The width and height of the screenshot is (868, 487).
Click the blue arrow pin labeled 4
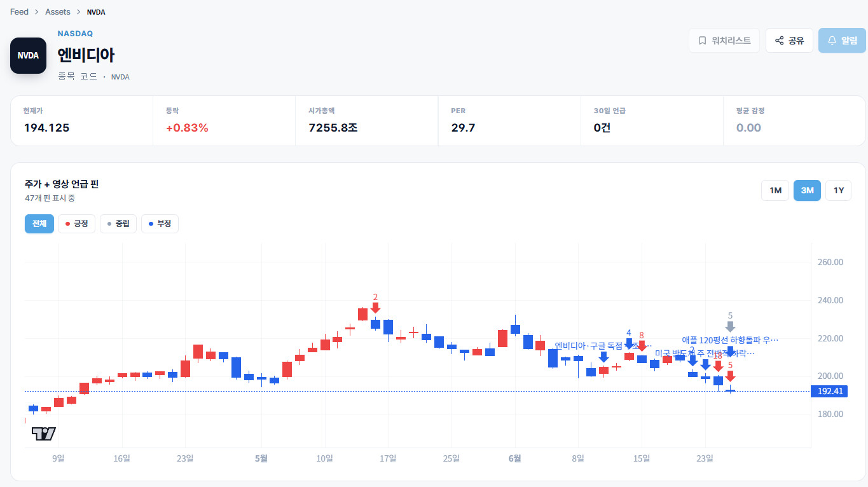[629, 343]
